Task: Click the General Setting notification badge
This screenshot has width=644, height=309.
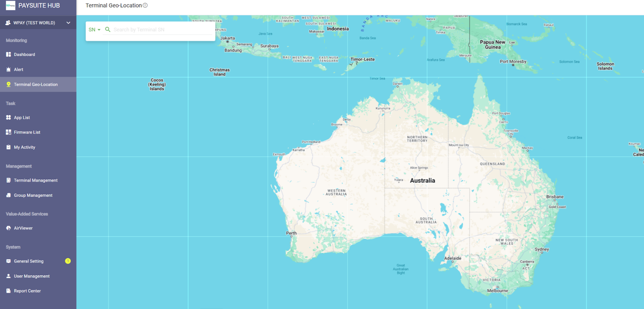Action: click(x=68, y=261)
